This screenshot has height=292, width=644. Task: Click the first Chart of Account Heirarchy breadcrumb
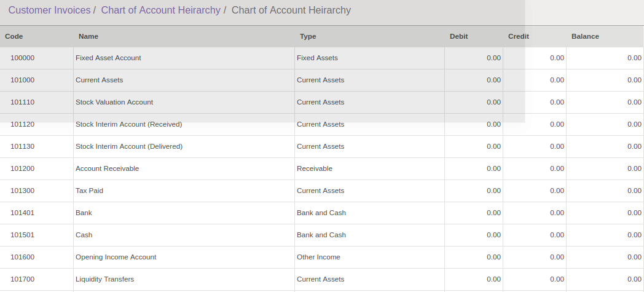[160, 10]
